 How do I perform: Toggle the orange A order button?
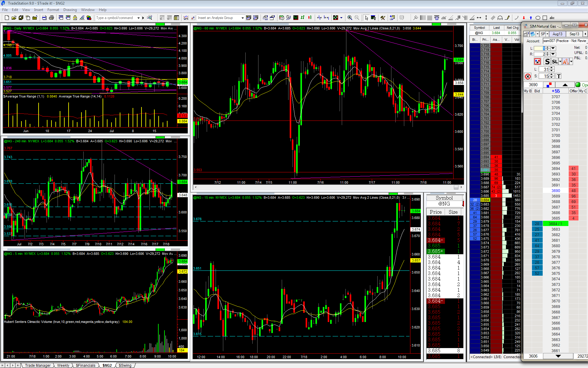(x=566, y=62)
